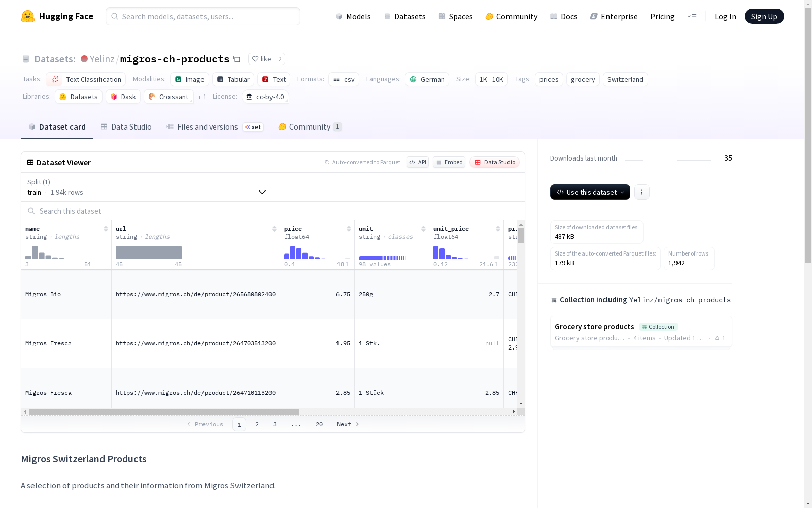812x508 pixels.
Task: Select the Text Classification task tag
Action: [86, 79]
